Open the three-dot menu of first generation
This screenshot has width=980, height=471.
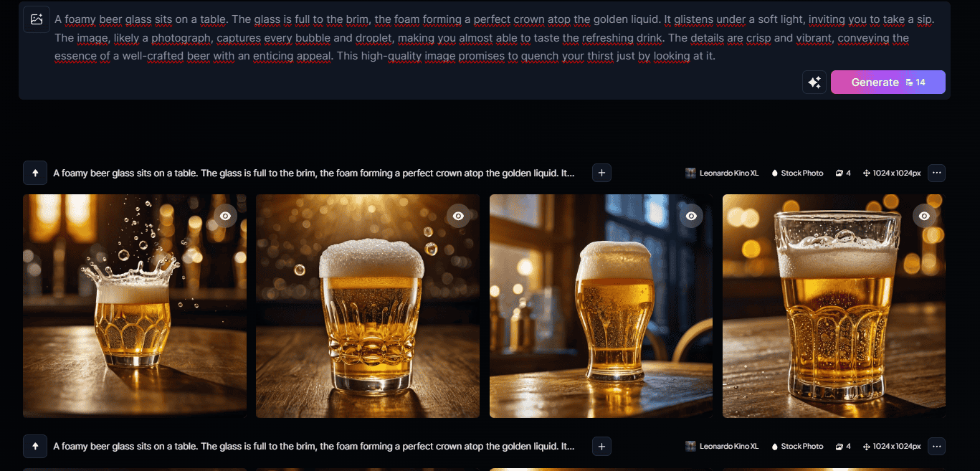pos(936,173)
